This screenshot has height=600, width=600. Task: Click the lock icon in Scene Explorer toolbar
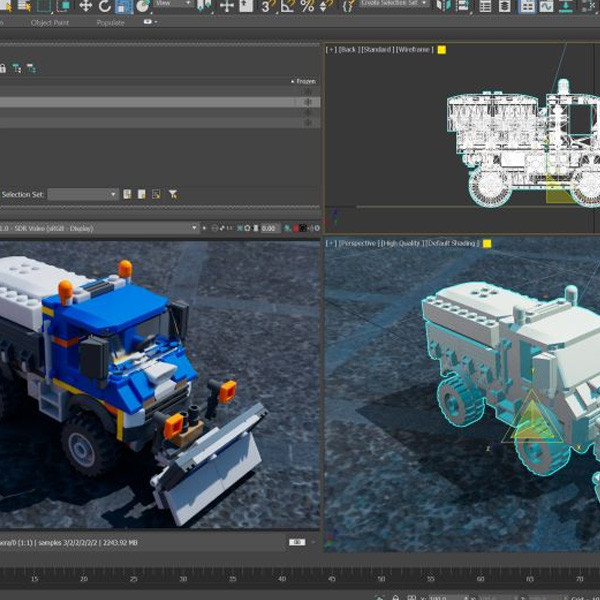coord(3,68)
